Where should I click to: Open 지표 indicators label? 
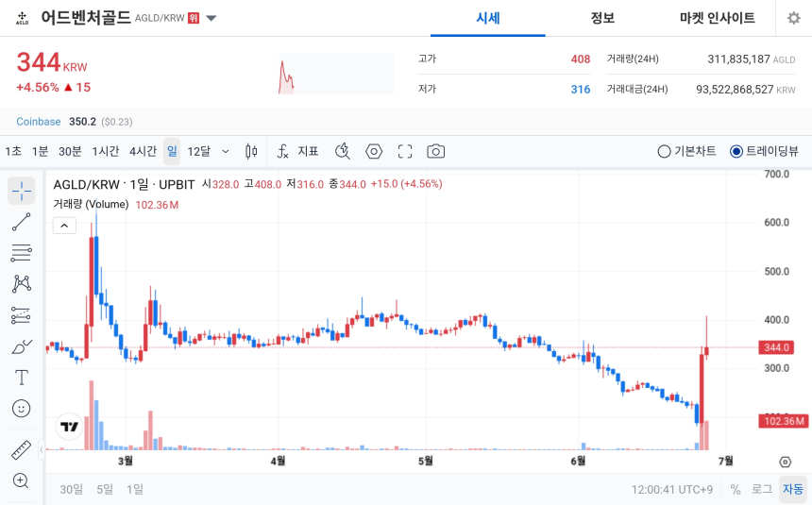(308, 151)
